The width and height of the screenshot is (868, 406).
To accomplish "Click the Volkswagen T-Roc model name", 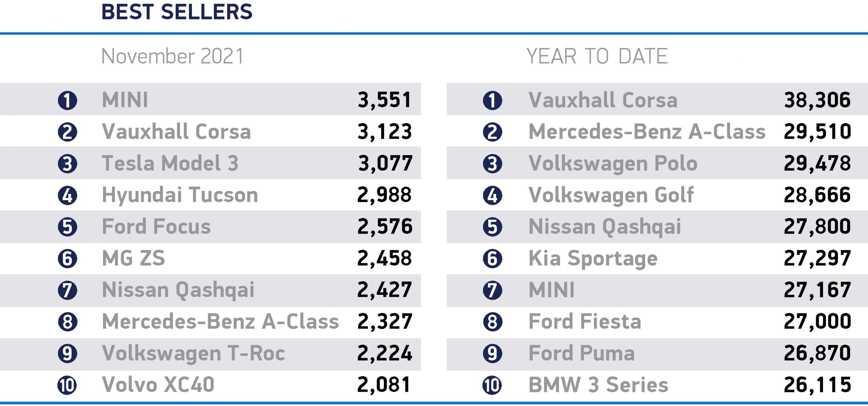I will [194, 353].
